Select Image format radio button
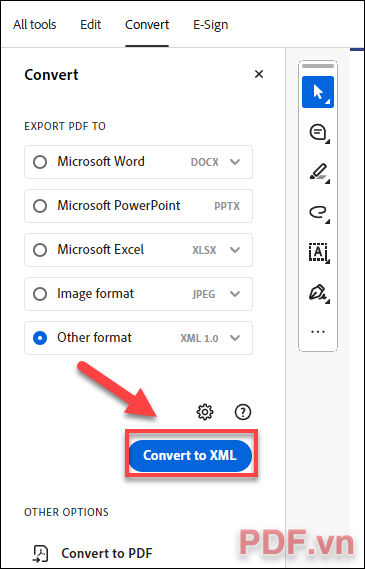Screen dimensions: 365x569 [40, 294]
